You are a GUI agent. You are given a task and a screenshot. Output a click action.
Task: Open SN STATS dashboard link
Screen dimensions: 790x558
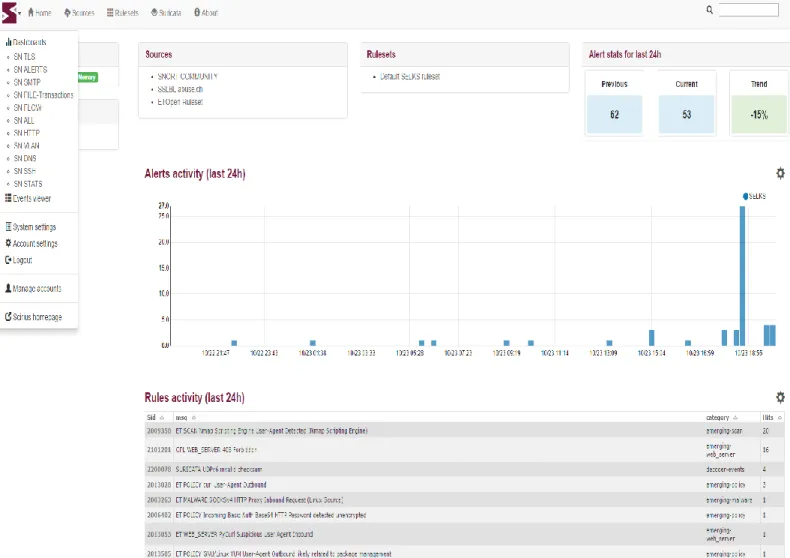tap(28, 184)
